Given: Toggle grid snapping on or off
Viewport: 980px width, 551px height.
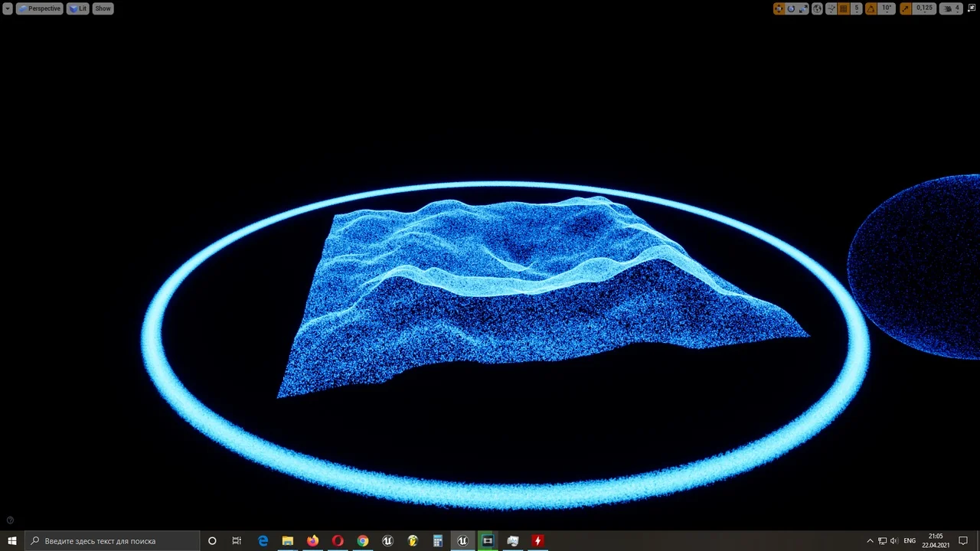Looking at the screenshot, I should click(x=844, y=8).
